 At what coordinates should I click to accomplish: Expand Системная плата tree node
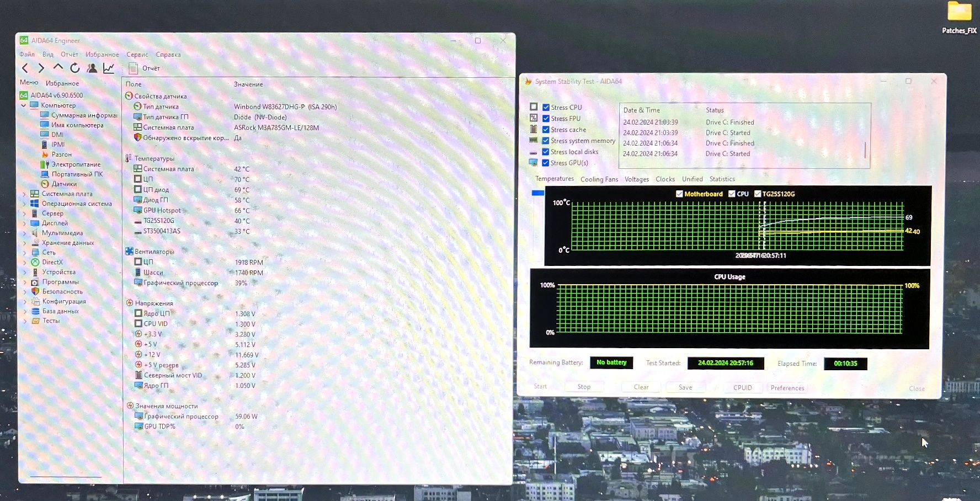click(x=24, y=194)
